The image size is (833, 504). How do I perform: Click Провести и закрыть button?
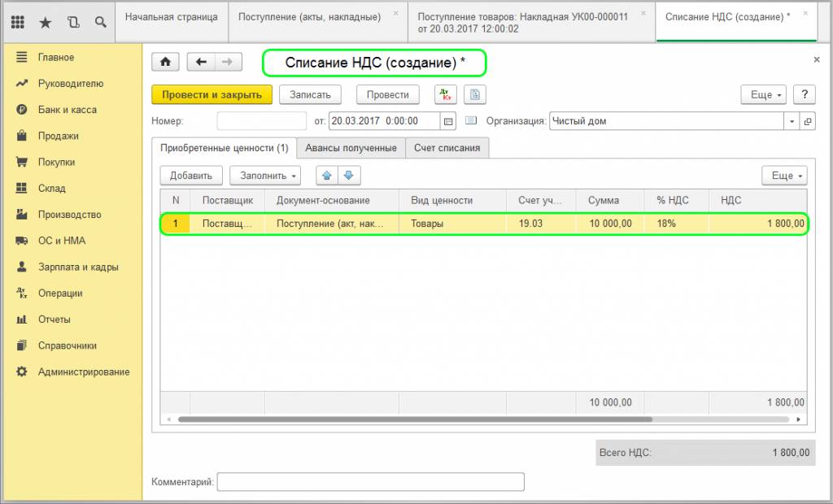pyautogui.click(x=212, y=94)
